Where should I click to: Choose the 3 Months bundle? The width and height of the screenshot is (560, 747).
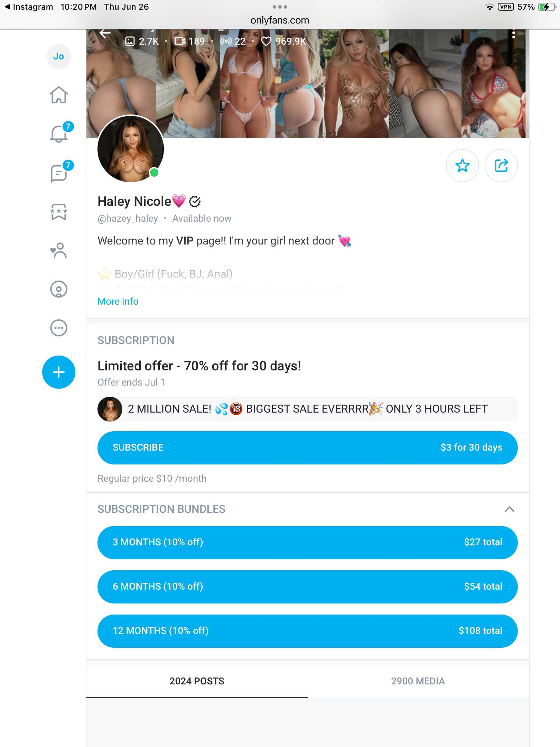(x=308, y=542)
